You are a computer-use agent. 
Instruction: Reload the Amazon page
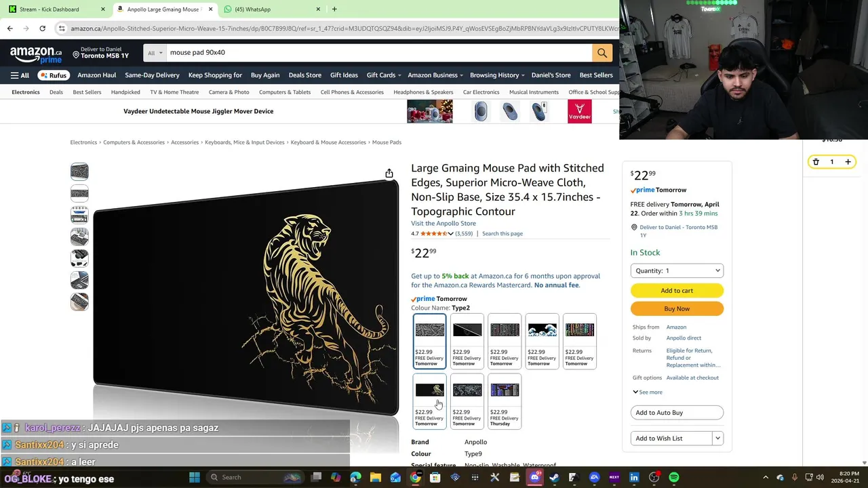coord(42,28)
